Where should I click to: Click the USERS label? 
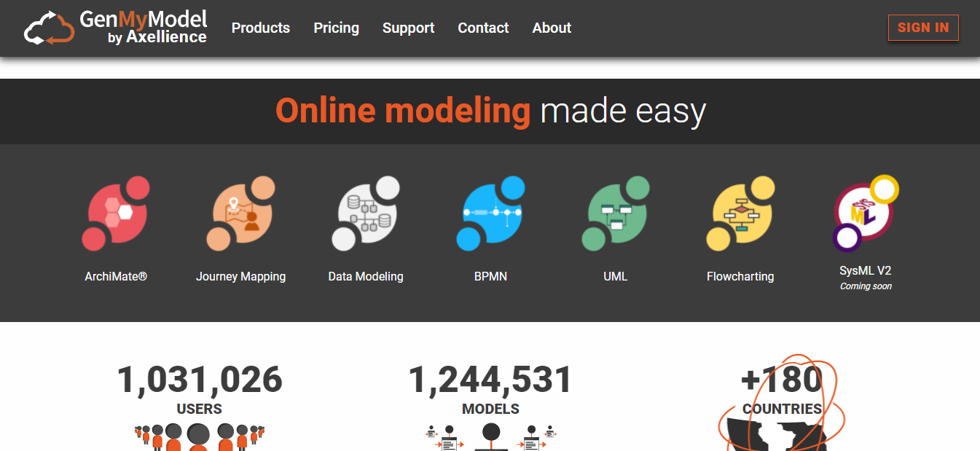tap(200, 409)
